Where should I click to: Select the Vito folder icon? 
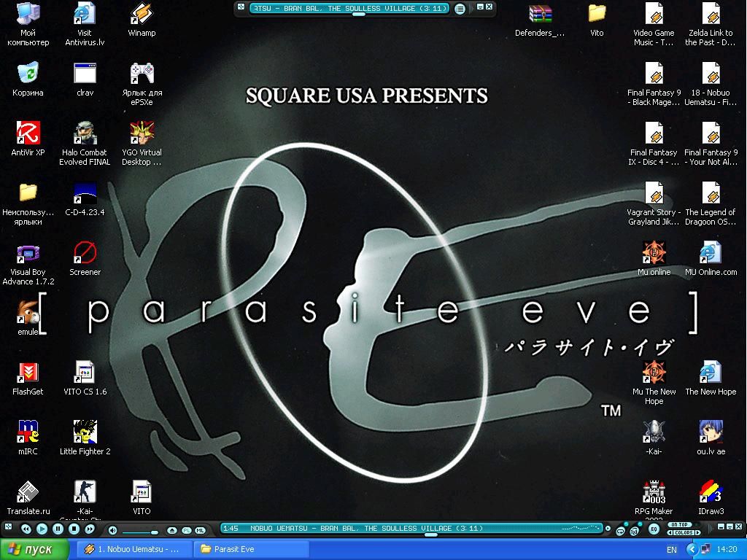[597, 20]
